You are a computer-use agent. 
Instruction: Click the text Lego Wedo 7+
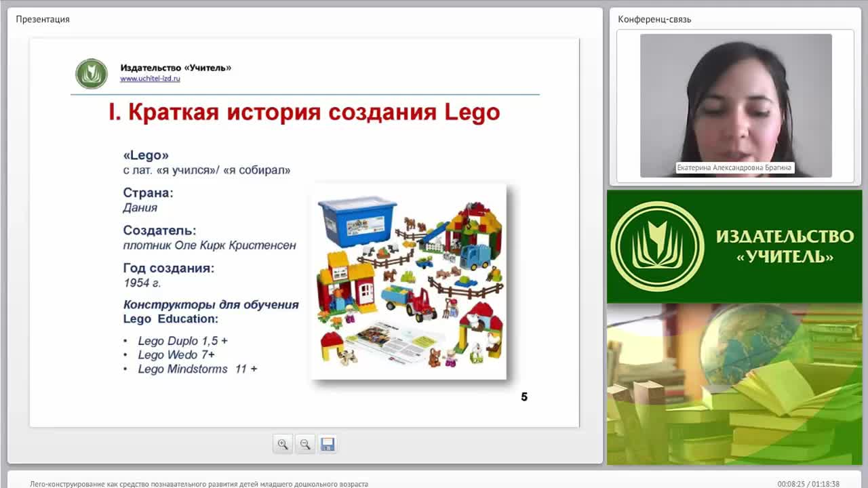[x=176, y=354]
